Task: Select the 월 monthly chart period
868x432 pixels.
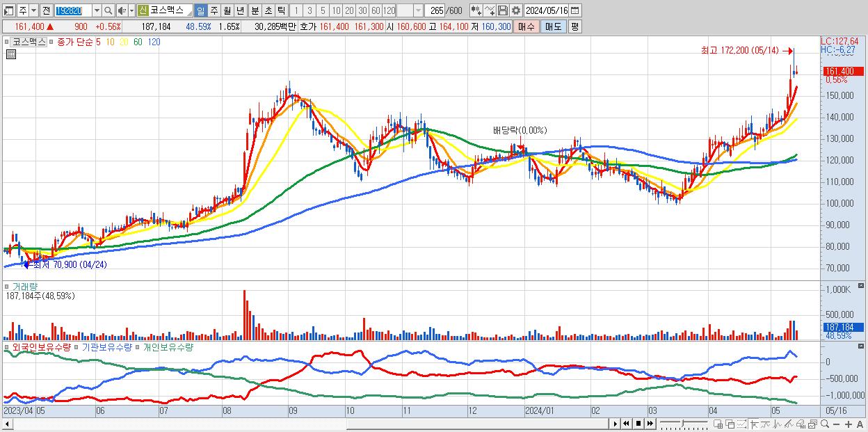Action: 227,11
